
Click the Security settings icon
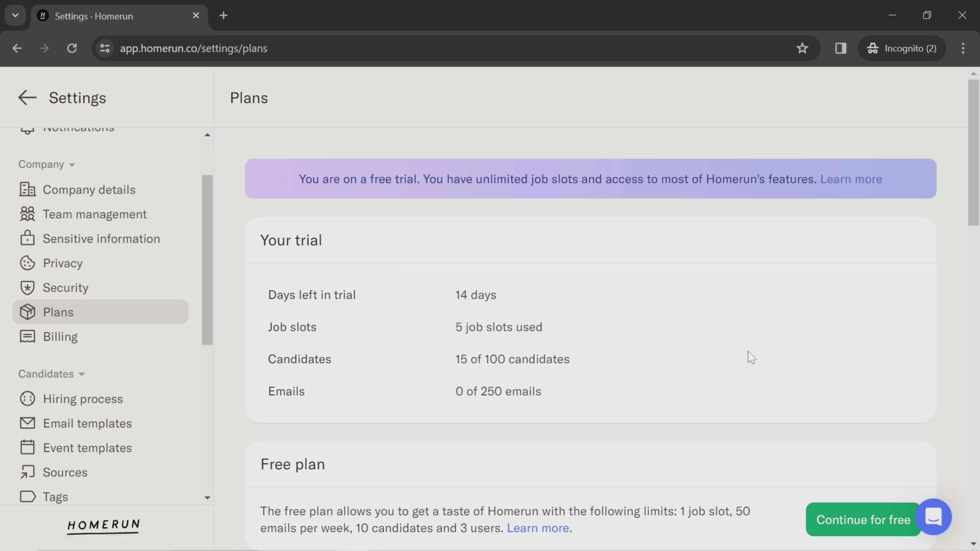(26, 287)
